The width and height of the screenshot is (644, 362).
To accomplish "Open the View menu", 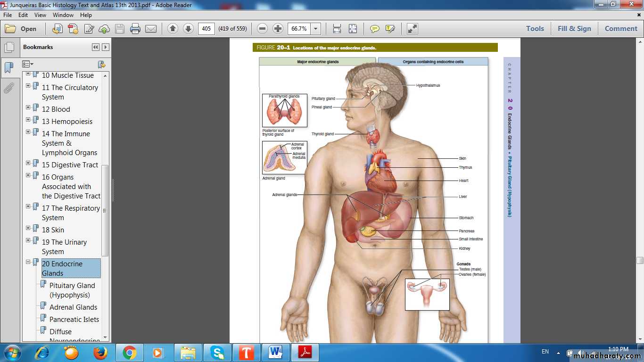I will [40, 15].
